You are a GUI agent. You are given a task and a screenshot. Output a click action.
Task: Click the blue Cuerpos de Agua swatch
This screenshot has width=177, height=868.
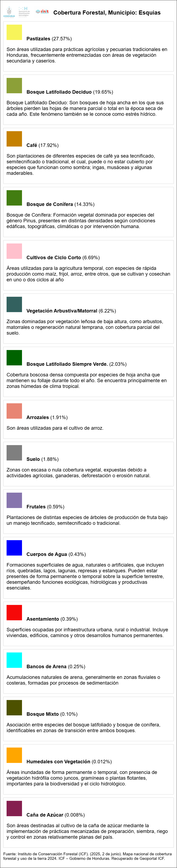point(14,548)
